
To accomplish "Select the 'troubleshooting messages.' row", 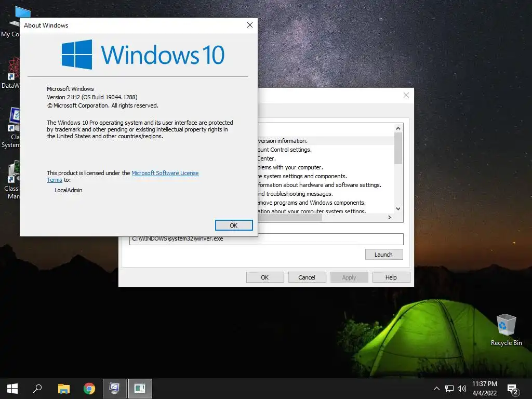I will pos(325,194).
